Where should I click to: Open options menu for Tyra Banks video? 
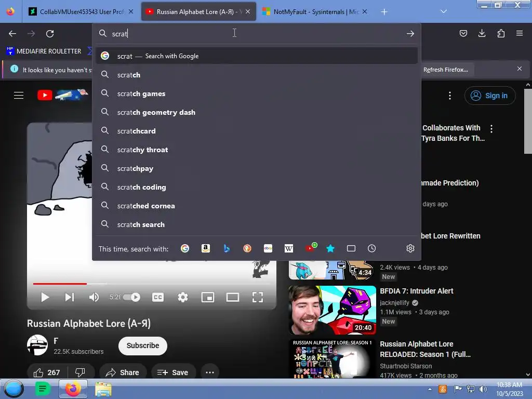tap(491, 129)
